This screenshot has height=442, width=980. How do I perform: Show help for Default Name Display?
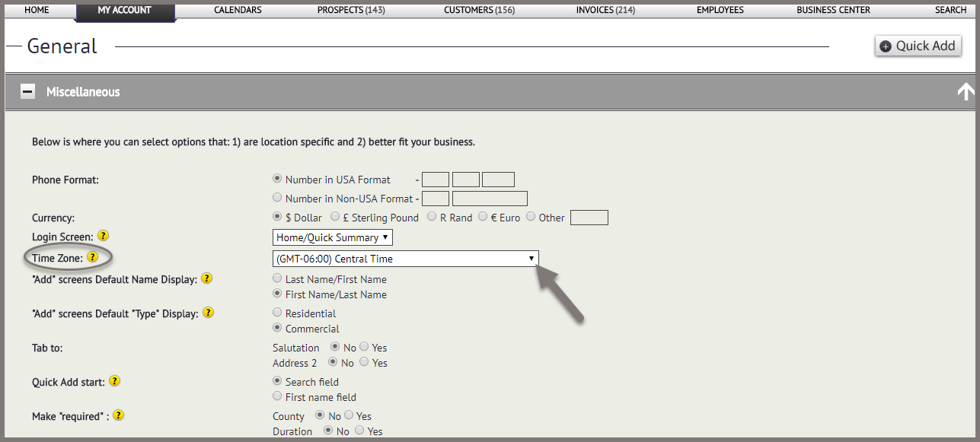[x=206, y=278]
